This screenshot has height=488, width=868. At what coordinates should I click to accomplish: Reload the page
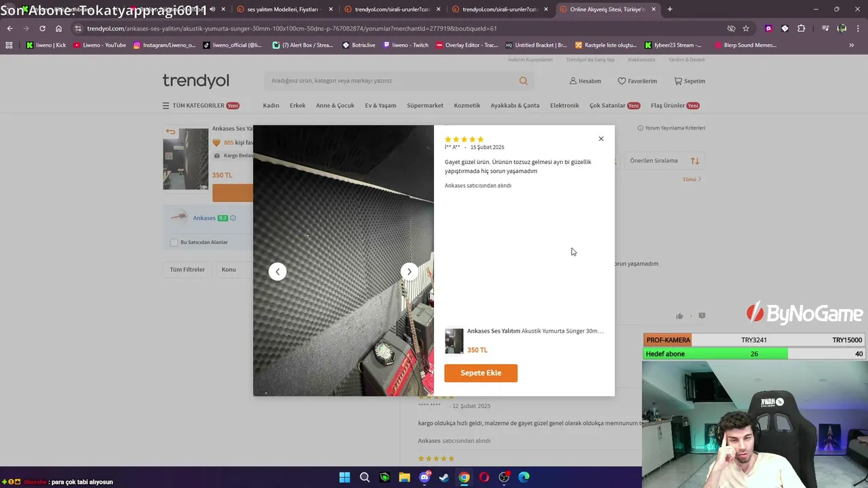tap(42, 28)
